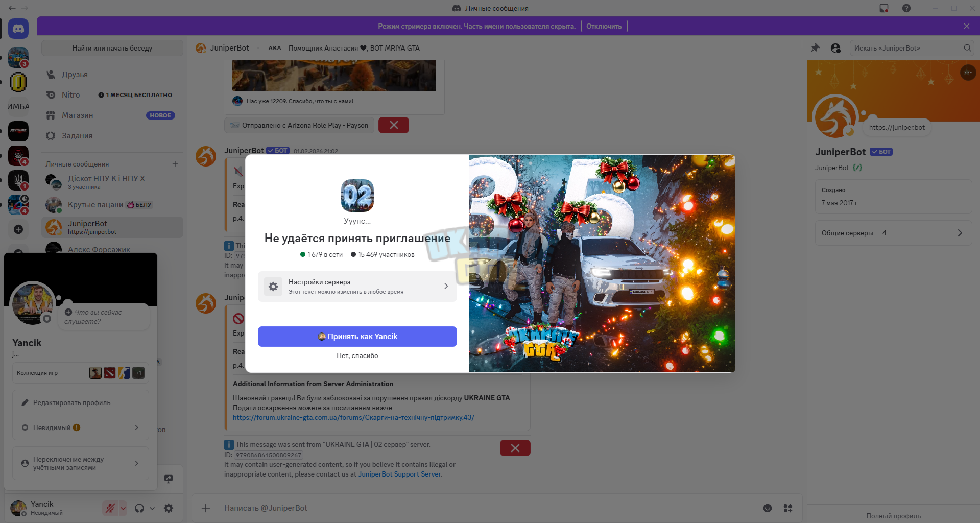Open Nitro page
The image size is (980, 523).
click(112, 95)
